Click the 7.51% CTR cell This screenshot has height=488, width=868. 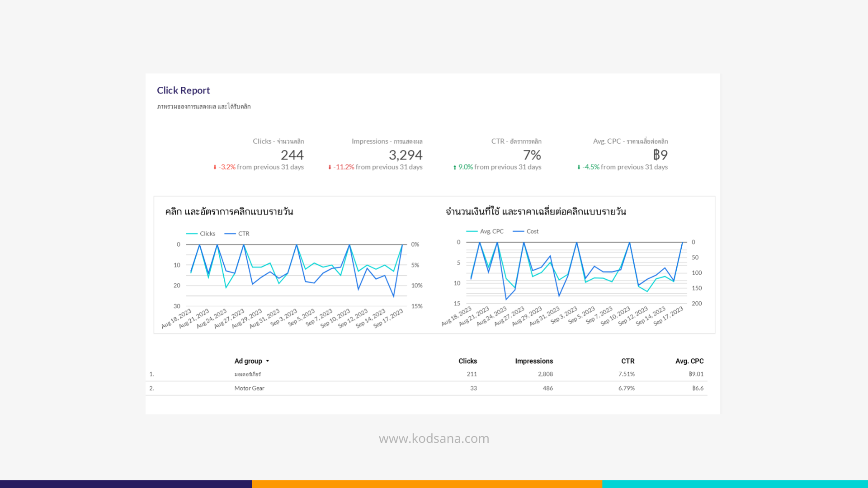coord(627,374)
